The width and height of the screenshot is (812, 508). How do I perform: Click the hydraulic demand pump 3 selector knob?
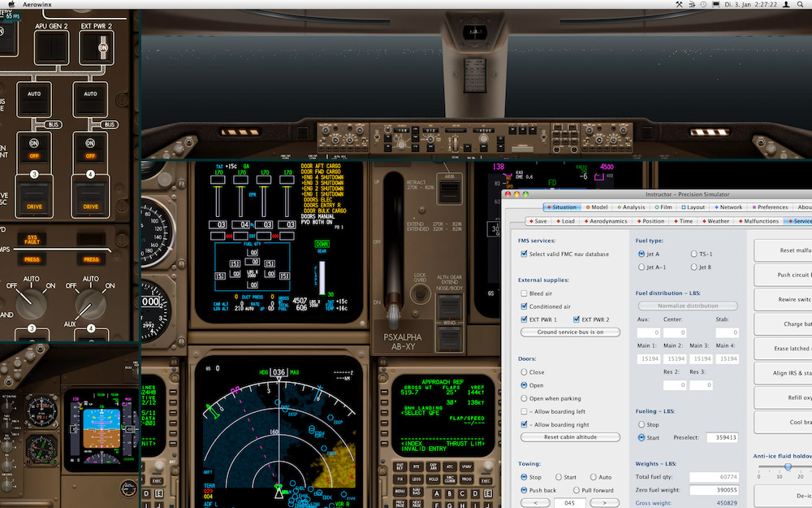point(31,303)
